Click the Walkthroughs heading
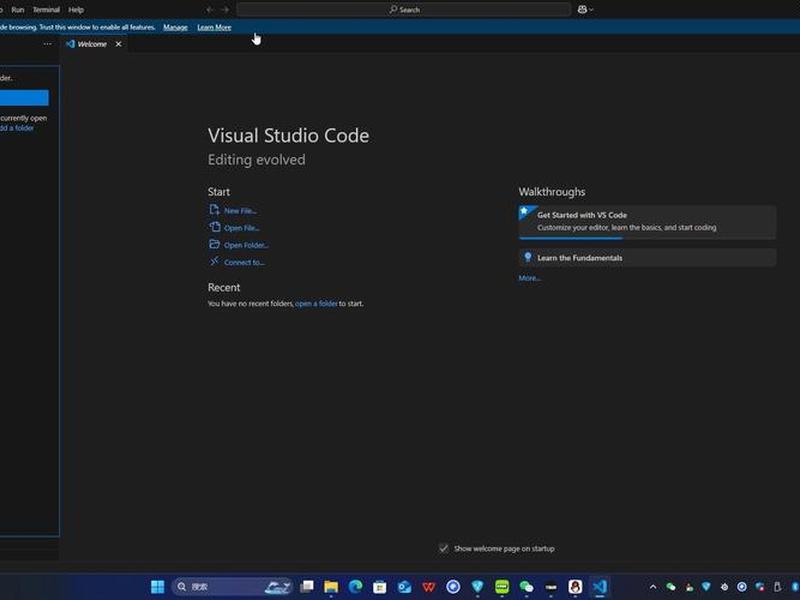 point(552,192)
